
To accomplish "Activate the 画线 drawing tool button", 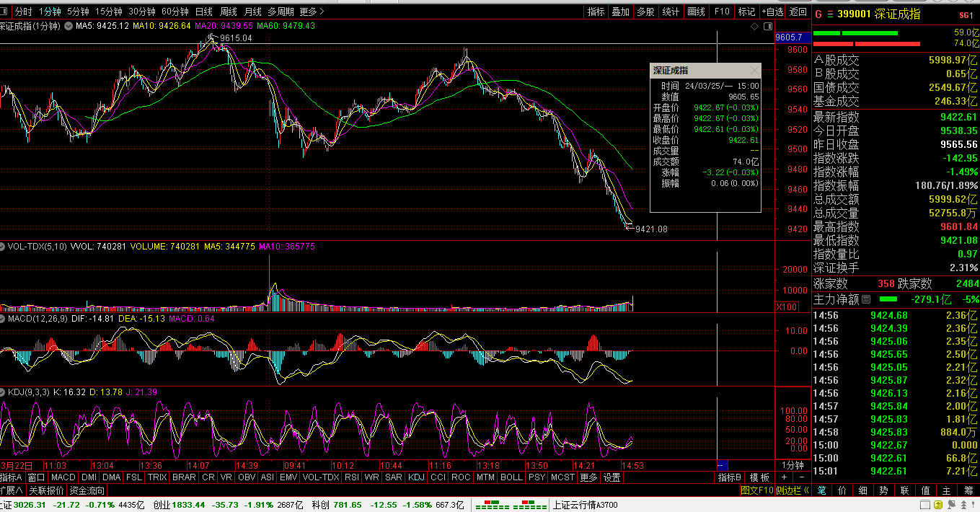I will click(697, 12).
